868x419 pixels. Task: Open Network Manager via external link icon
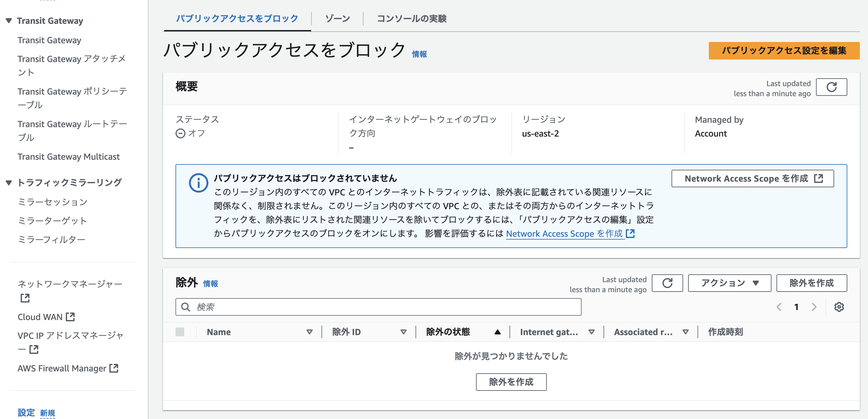(24, 298)
